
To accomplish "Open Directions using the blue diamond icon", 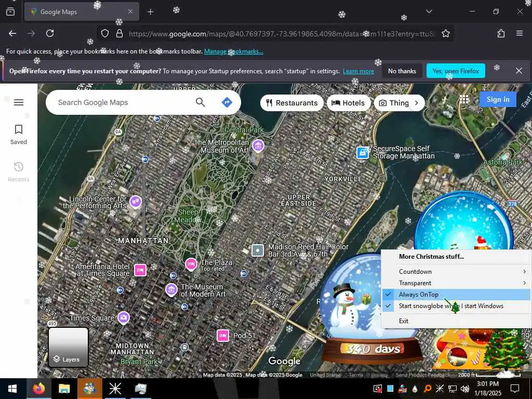I will pos(227,102).
